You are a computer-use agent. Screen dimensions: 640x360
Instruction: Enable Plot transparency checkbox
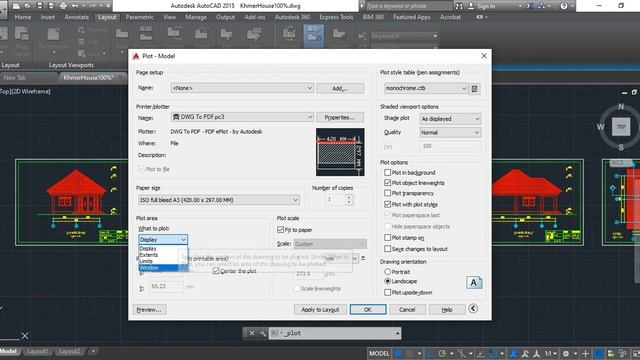point(387,193)
